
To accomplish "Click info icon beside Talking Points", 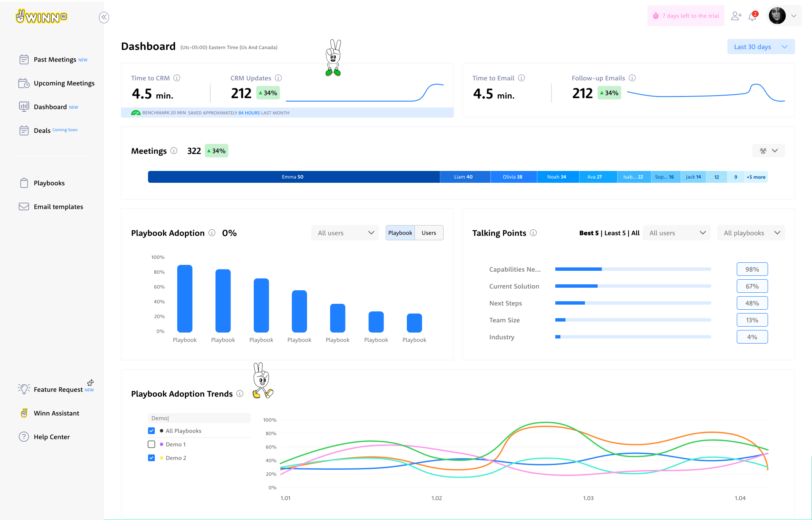I will 533,233.
